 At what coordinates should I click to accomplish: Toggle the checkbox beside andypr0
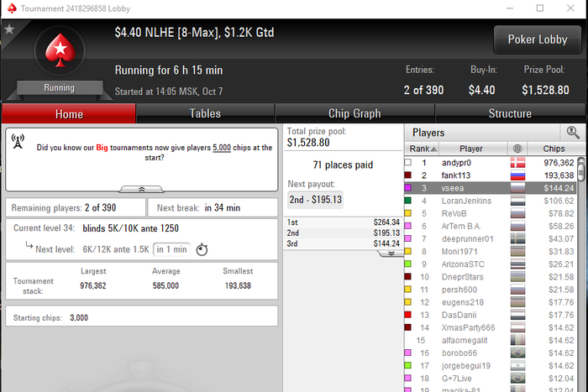click(408, 162)
